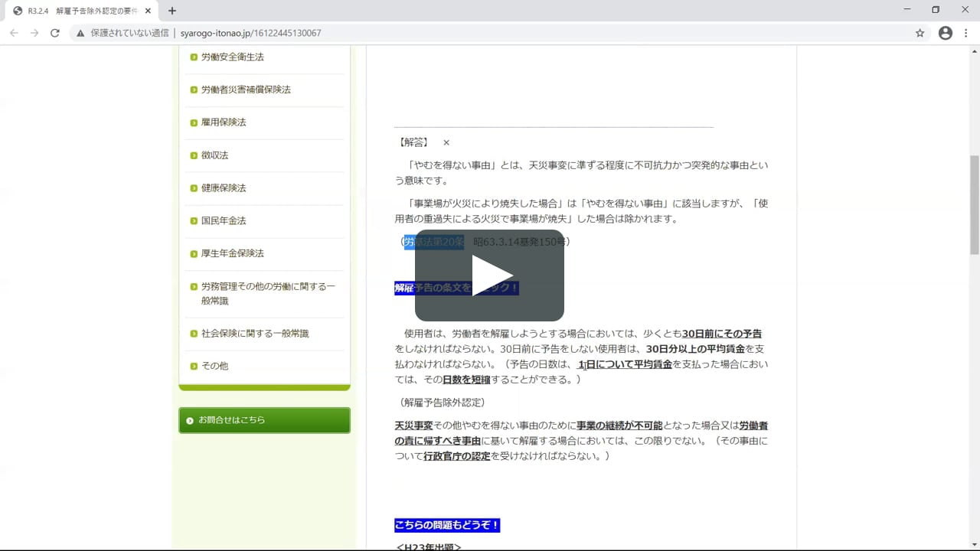The image size is (980, 551).
Task: Click the お問合せはこちら green button
Action: 264,420
